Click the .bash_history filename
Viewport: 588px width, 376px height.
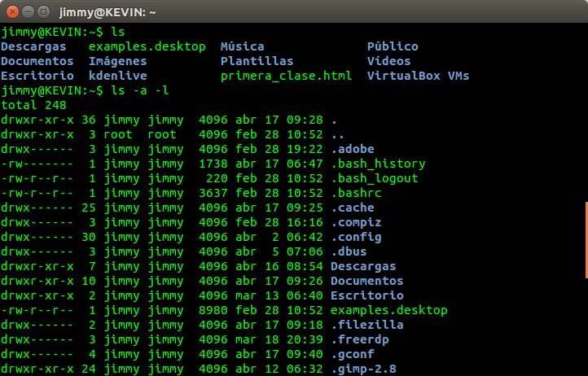click(378, 164)
